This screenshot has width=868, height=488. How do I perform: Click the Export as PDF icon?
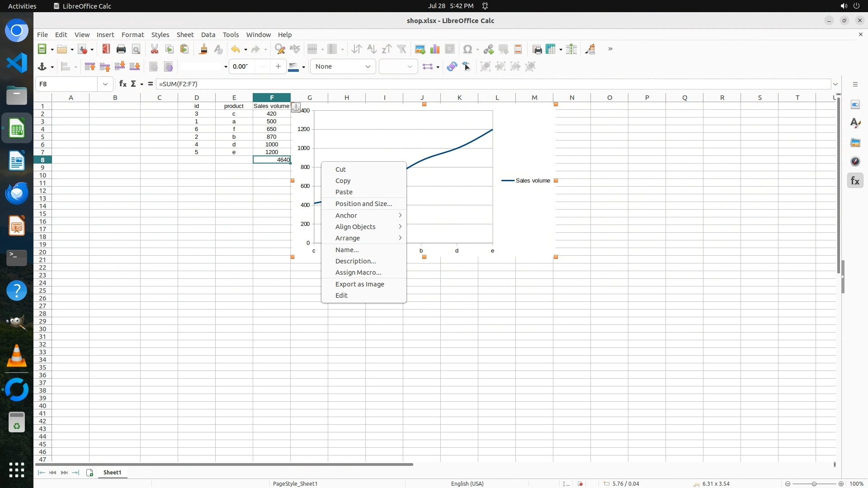pyautogui.click(x=106, y=49)
